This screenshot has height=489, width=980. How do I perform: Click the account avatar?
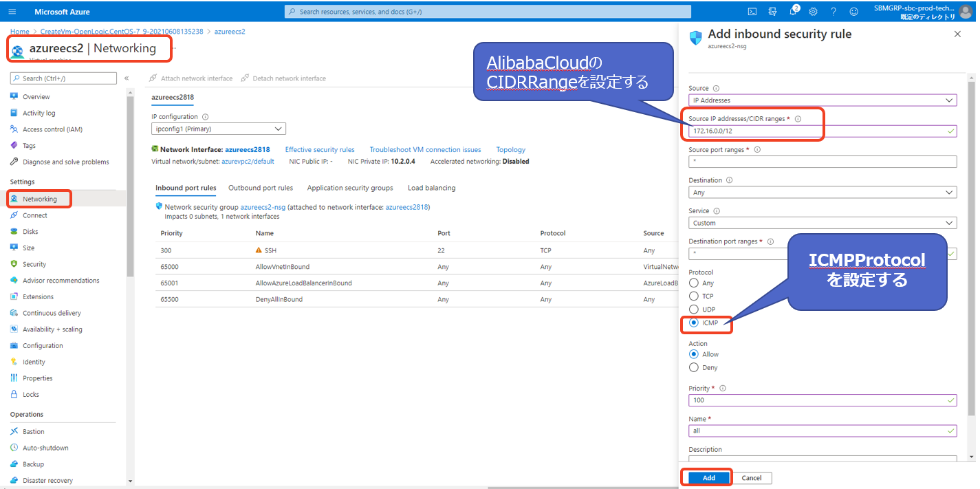click(x=966, y=12)
